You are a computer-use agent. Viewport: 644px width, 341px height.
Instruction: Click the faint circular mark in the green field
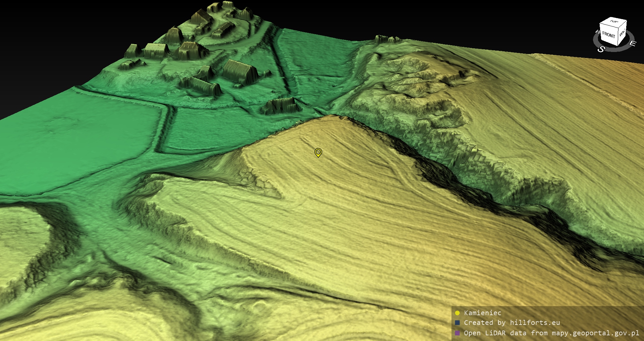tap(60, 124)
